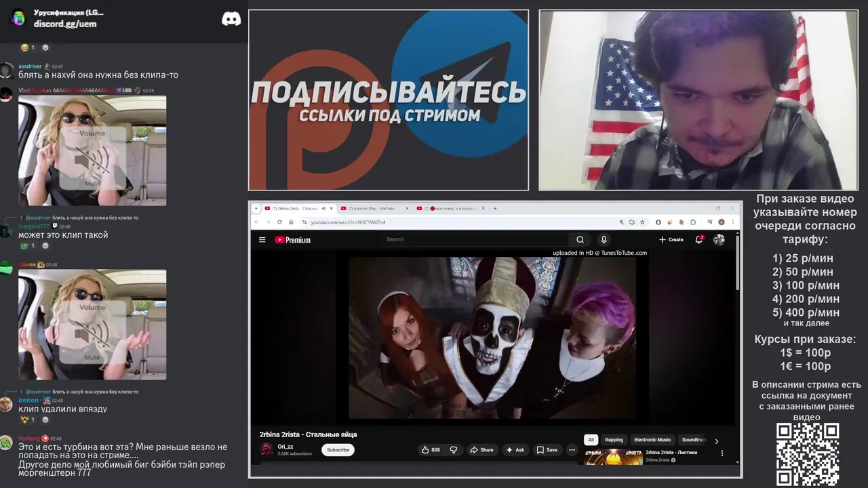Viewport: 868px width, 488px height.
Task: Click the Ask button under video
Action: point(515,449)
